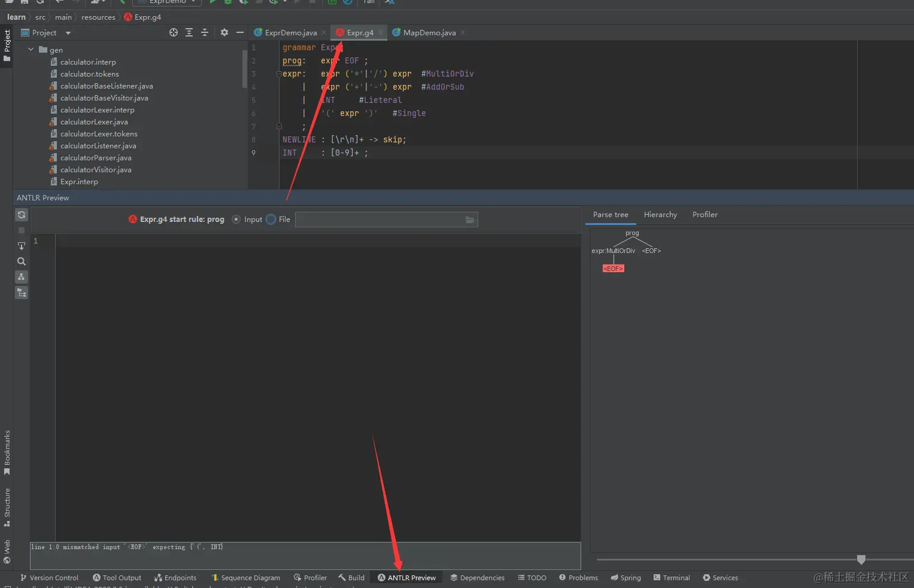
Task: Open Terminal tool window
Action: 672,577
